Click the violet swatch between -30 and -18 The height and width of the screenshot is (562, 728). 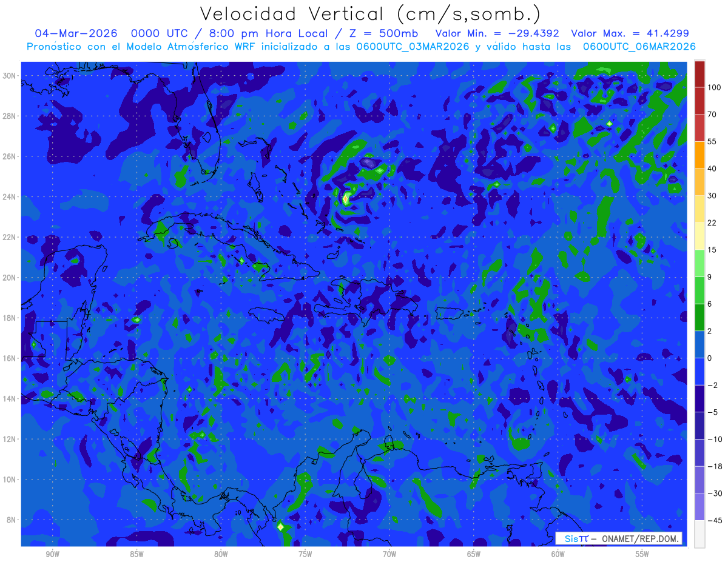(x=699, y=480)
